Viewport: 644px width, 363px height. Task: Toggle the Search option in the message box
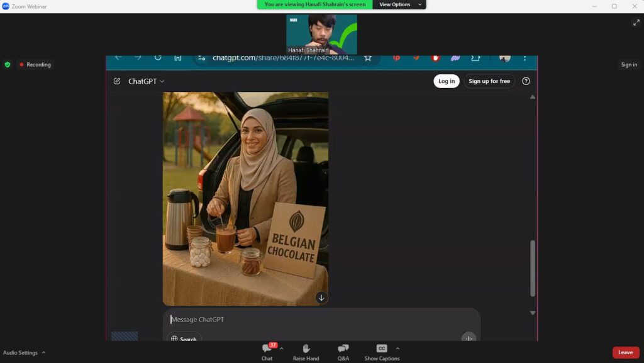click(184, 339)
